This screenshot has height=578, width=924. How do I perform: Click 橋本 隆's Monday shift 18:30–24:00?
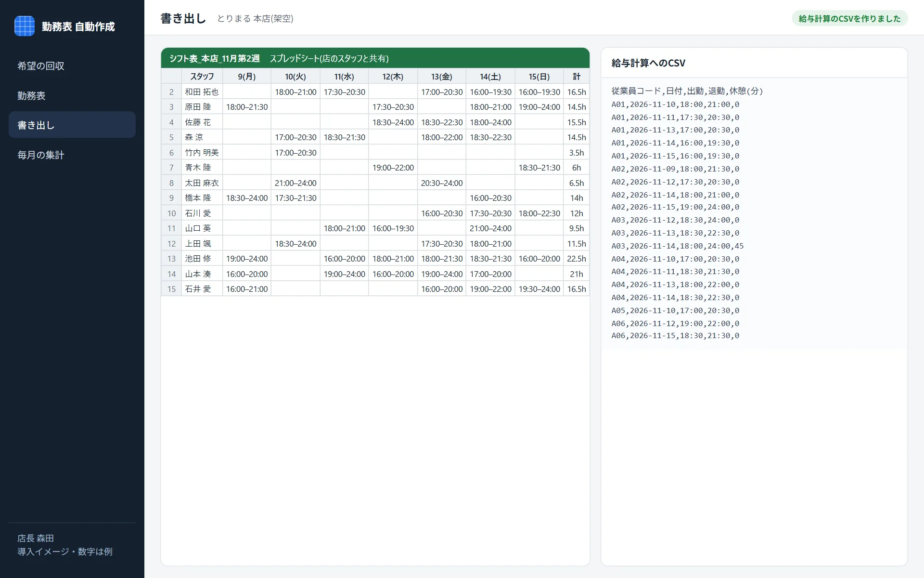(x=247, y=197)
